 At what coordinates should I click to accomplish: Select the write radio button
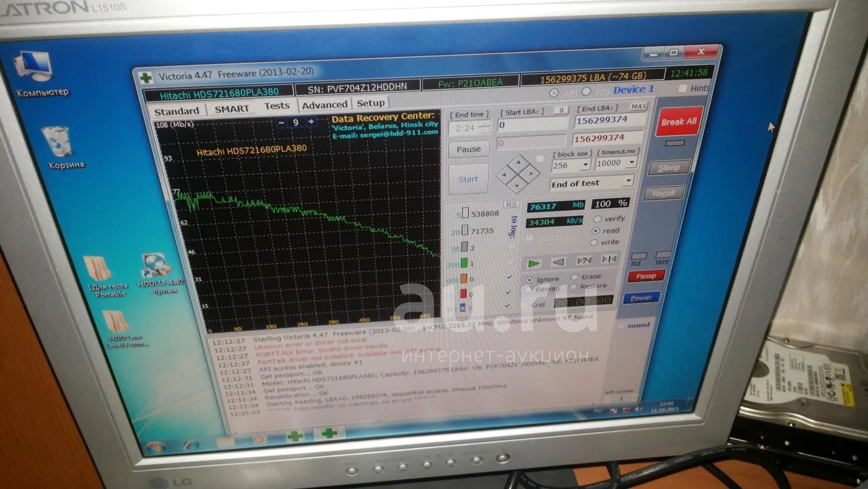click(593, 243)
